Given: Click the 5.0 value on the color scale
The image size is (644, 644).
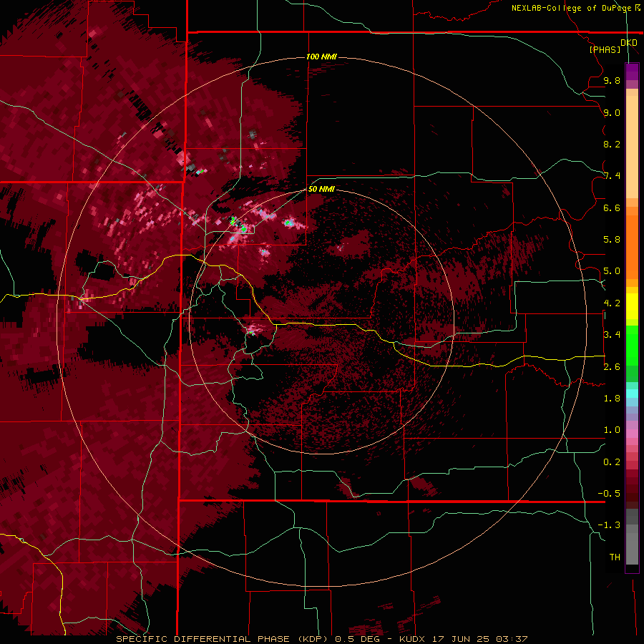Looking at the screenshot, I should [x=612, y=271].
